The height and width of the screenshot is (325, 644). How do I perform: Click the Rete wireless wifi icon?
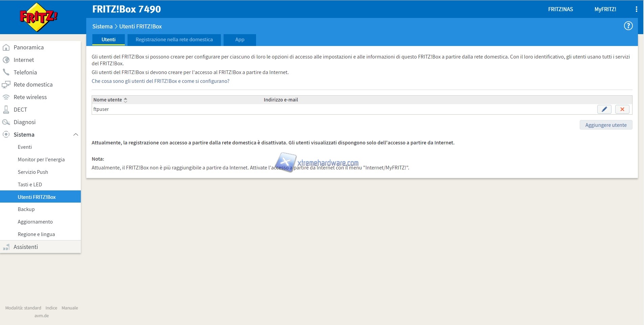coord(6,97)
